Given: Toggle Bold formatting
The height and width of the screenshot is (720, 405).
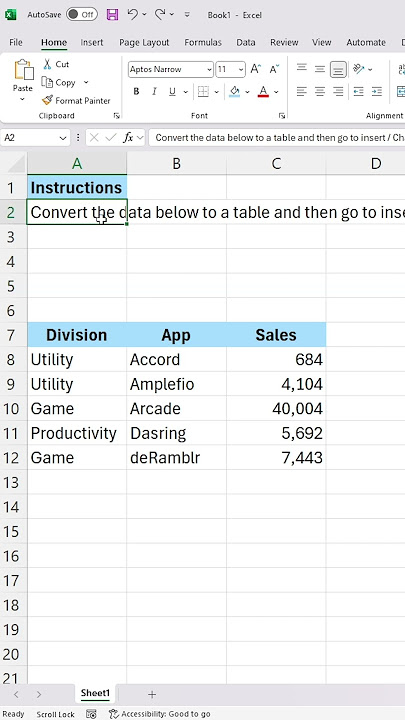Looking at the screenshot, I should pyautogui.click(x=136, y=91).
